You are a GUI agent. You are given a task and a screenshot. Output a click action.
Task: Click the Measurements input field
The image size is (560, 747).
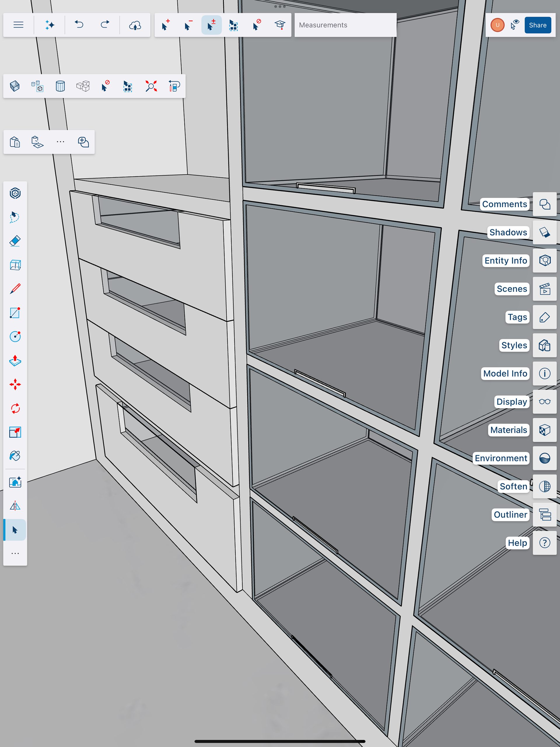tap(345, 25)
